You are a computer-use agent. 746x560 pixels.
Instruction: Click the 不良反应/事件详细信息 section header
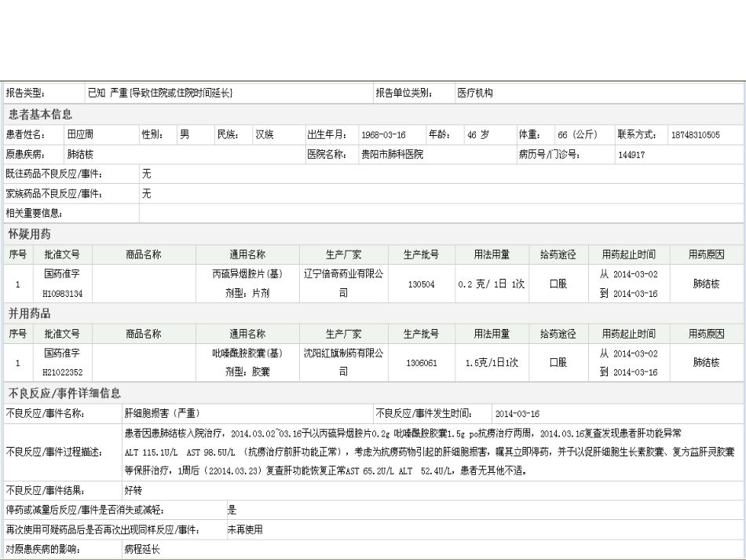click(64, 393)
